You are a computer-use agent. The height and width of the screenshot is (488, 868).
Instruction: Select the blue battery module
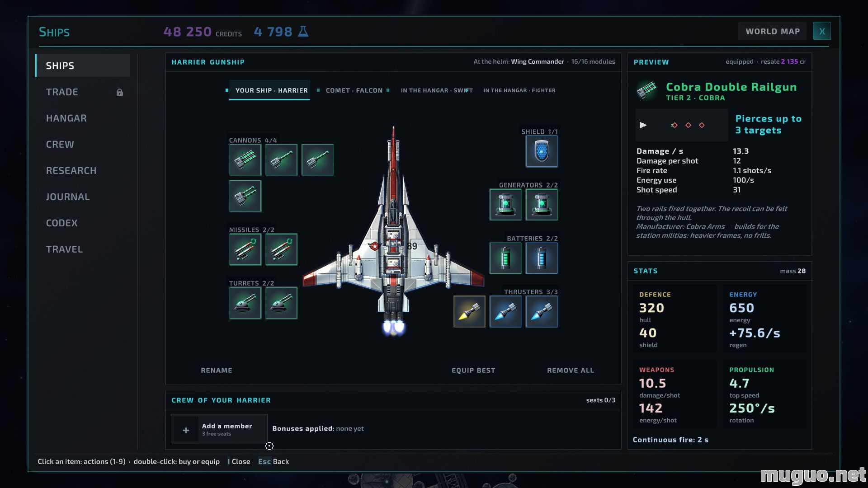(542, 258)
